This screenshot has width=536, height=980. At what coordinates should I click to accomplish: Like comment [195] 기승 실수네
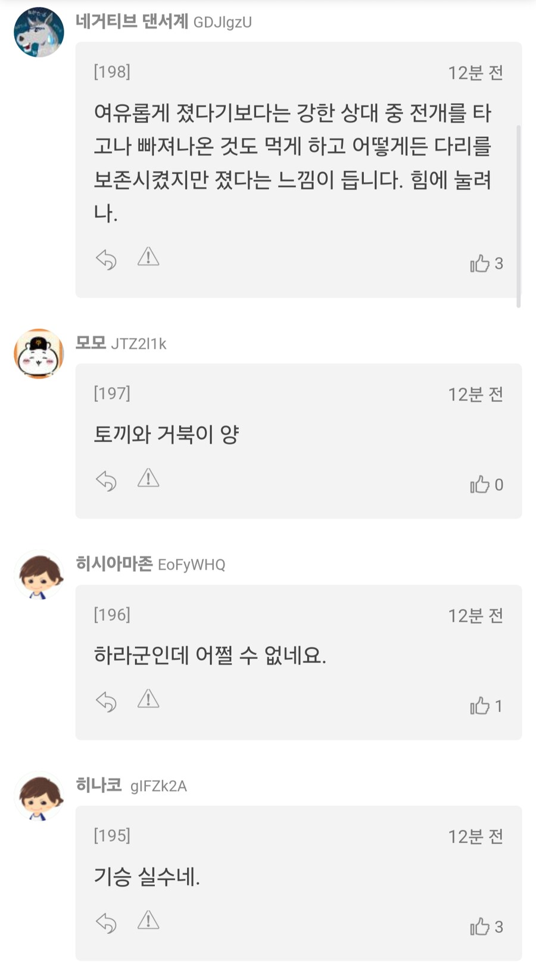479,927
